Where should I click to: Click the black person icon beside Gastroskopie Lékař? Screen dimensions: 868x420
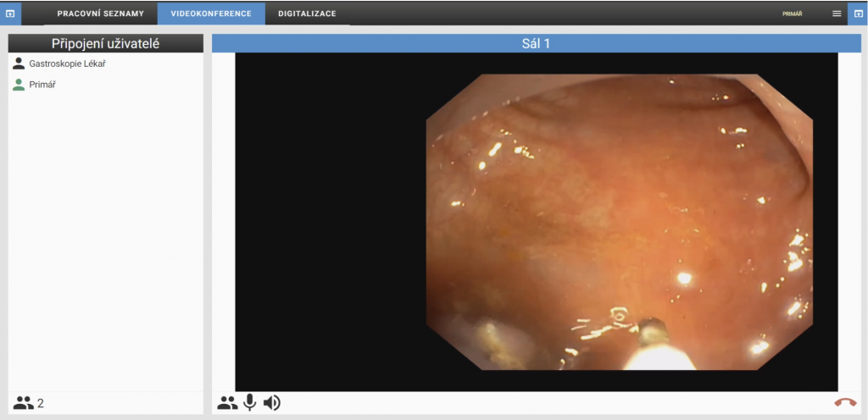pos(19,64)
